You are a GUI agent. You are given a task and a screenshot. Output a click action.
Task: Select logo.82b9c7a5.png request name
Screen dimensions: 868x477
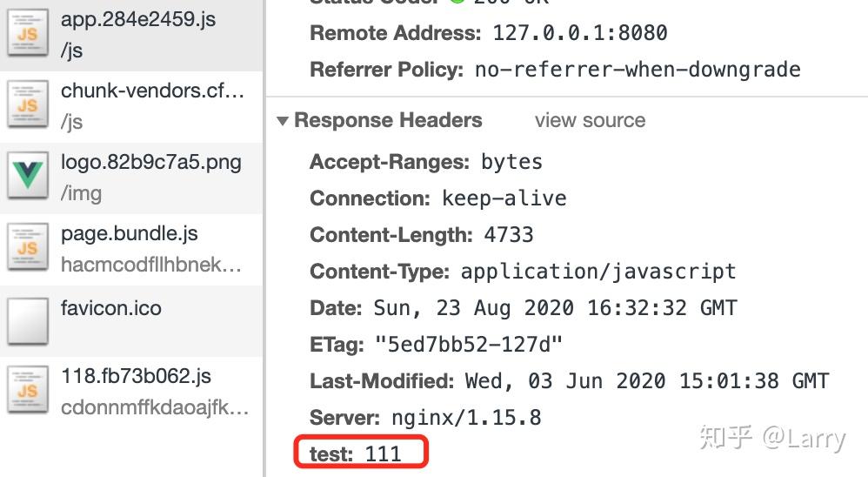(x=150, y=163)
